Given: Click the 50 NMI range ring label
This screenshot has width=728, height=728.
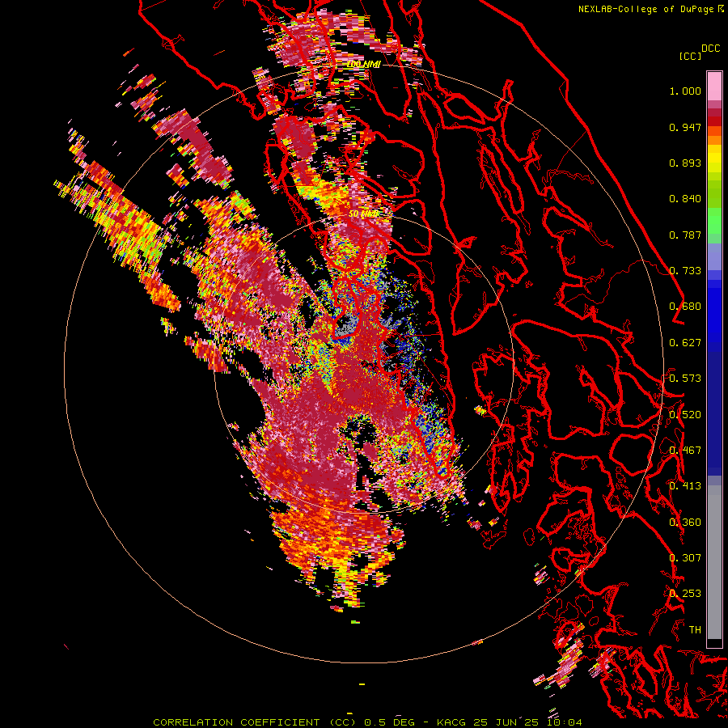Looking at the screenshot, I should pos(363,214).
